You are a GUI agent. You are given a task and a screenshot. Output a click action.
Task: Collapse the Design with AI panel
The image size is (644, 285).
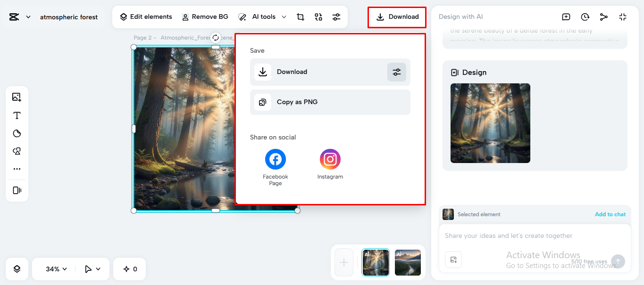click(x=623, y=17)
